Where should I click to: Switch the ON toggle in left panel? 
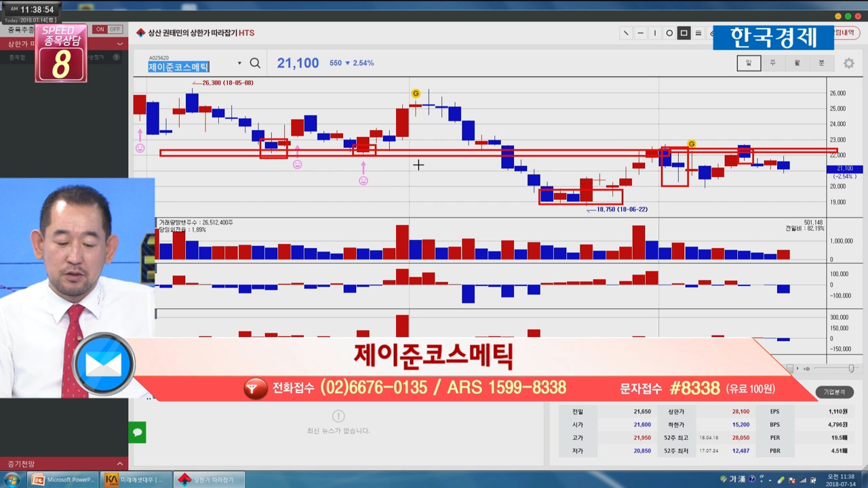click(100, 29)
